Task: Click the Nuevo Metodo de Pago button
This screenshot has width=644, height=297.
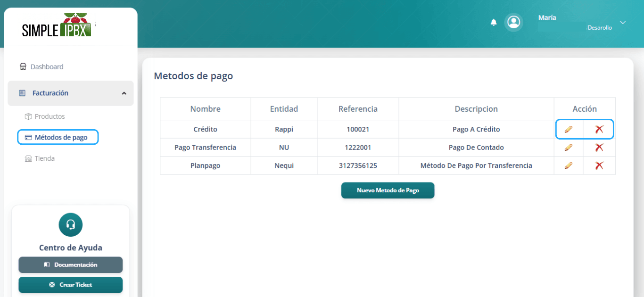Action: (388, 190)
